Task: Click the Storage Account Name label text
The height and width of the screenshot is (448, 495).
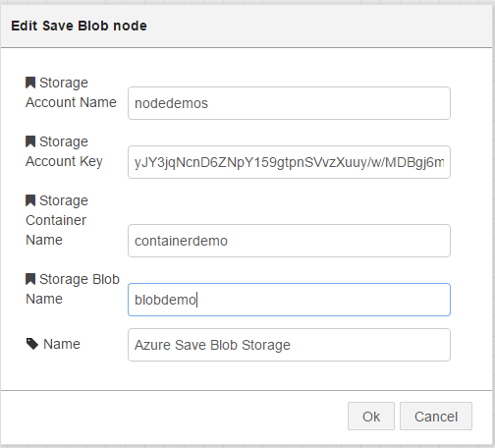Action: pyautogui.click(x=71, y=92)
